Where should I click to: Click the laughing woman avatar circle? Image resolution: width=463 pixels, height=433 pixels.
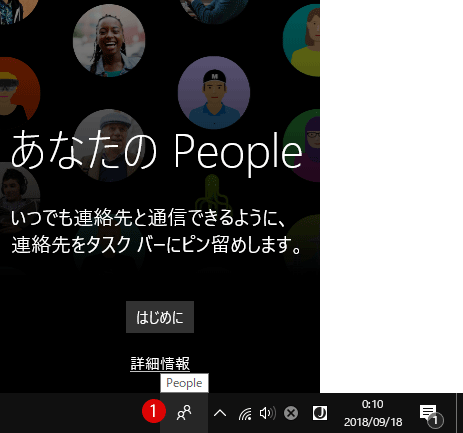109,41
